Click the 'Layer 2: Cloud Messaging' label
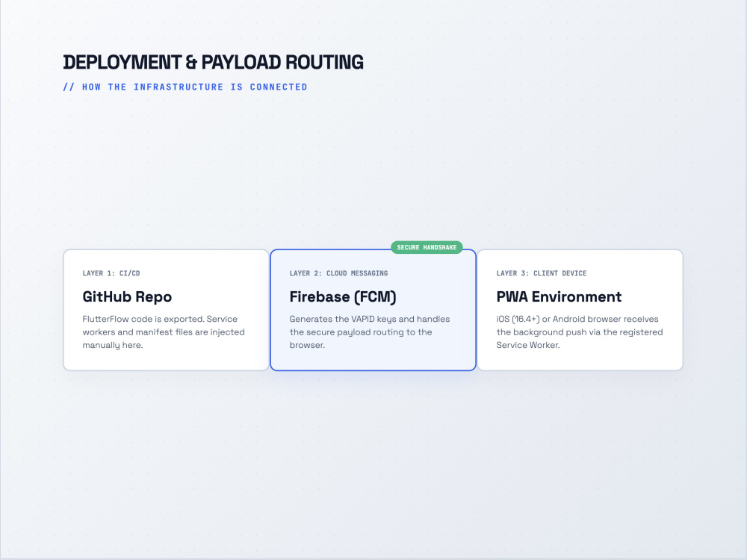This screenshot has width=747, height=560. (x=338, y=273)
